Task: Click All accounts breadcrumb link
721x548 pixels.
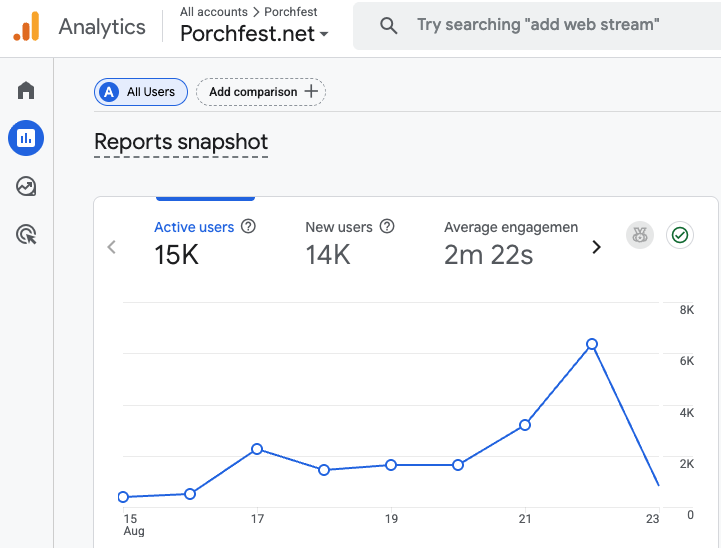Action: coord(214,11)
